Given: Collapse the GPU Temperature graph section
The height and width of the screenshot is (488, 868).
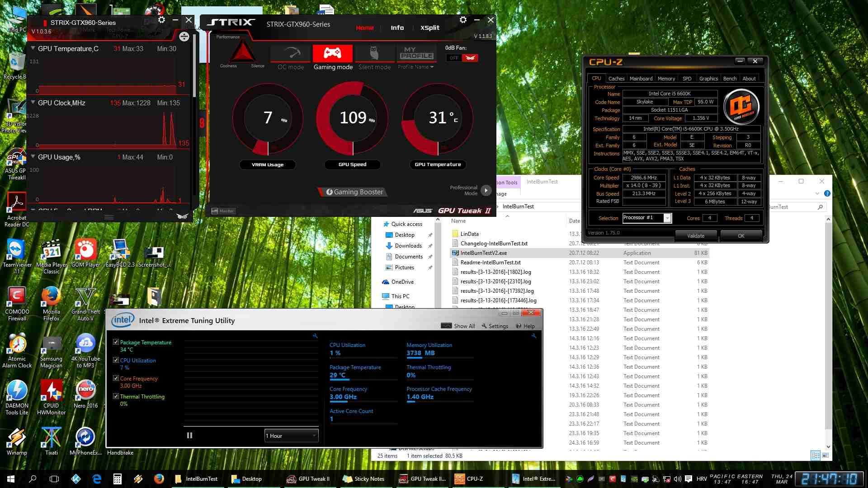Looking at the screenshot, I should (x=33, y=48).
